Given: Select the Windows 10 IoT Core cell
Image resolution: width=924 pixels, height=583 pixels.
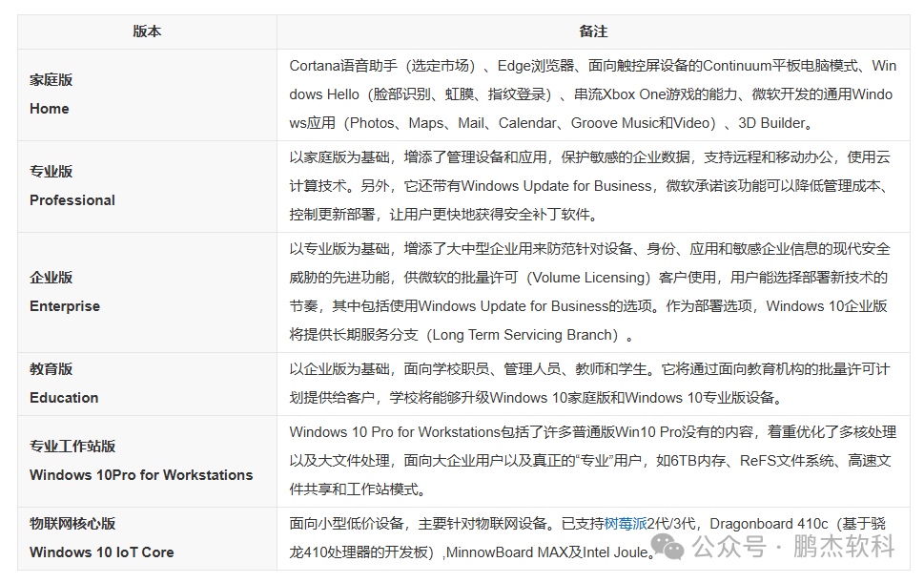Looking at the screenshot, I should coord(147,538).
